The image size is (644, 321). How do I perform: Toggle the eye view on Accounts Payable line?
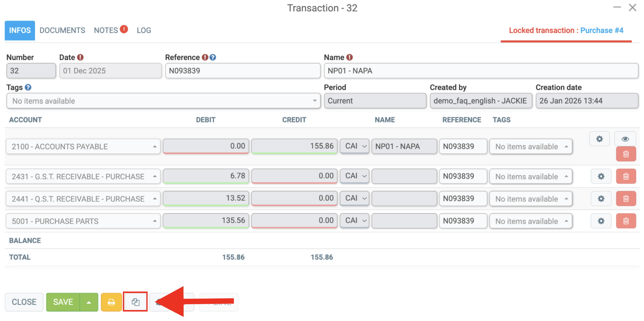pos(625,139)
